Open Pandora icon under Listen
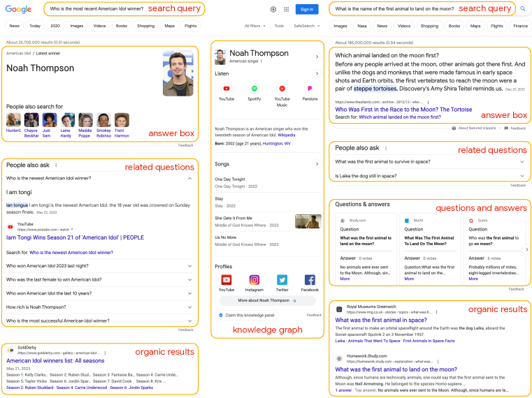The width and height of the screenshot is (532, 398). click(310, 89)
